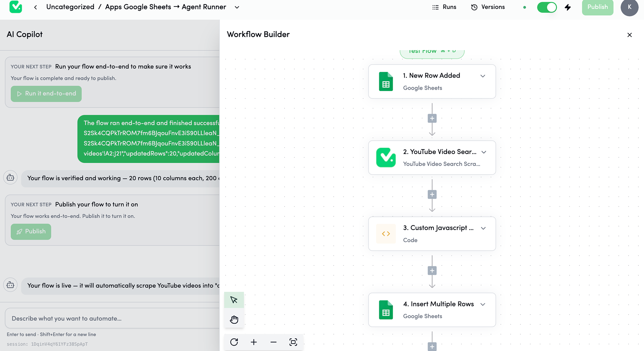
Task: Click the reset view rotate icon
Action: 234,342
